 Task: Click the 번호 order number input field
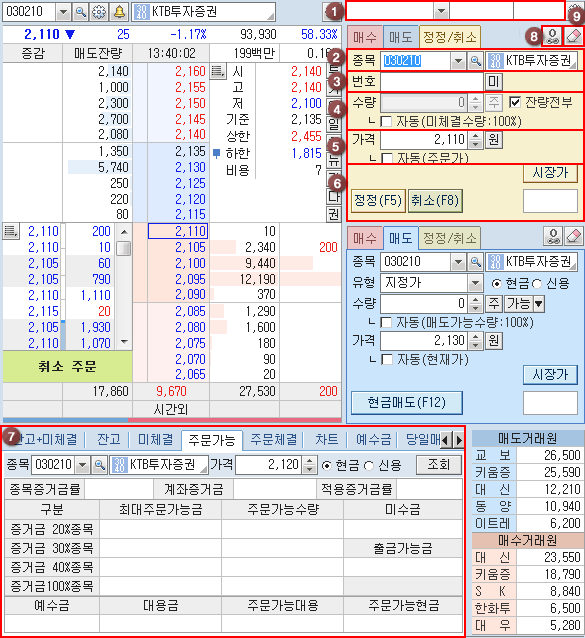[432, 82]
